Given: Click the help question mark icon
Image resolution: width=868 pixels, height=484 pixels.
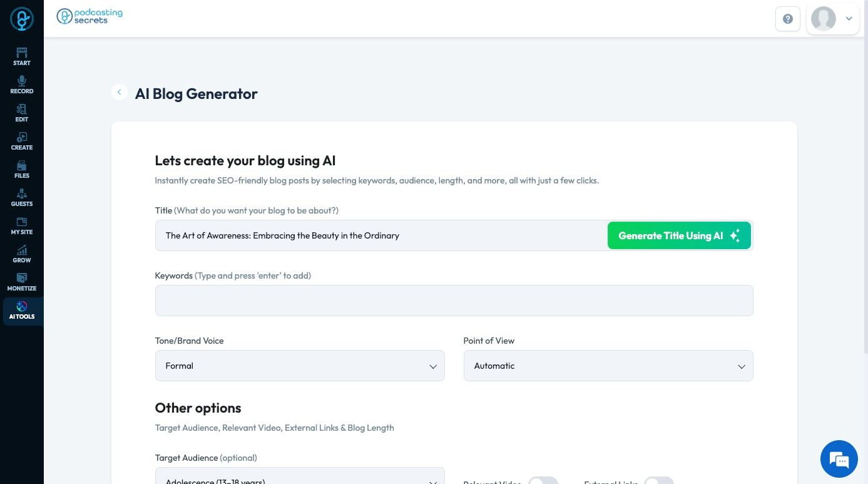Looking at the screenshot, I should (x=788, y=19).
